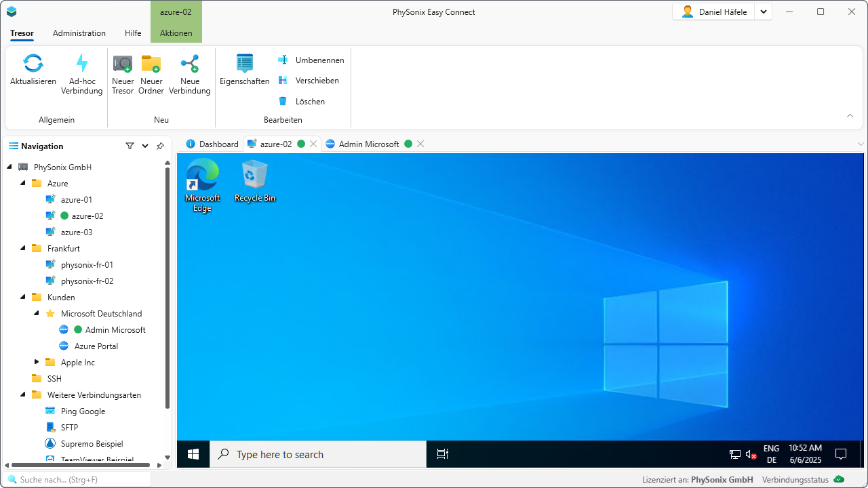Viewport: 868px width, 488px height.
Task: Click Umbenennen to rename
Action: [x=311, y=60]
